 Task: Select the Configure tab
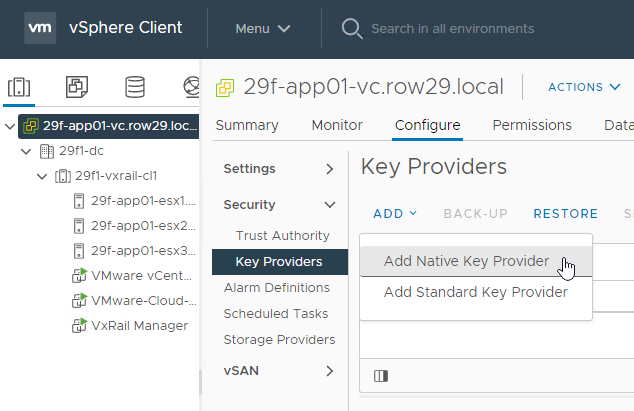tap(427, 125)
